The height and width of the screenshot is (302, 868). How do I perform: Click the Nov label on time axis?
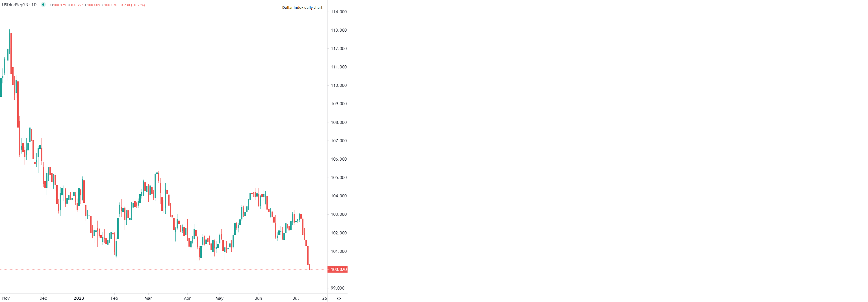(x=6, y=298)
